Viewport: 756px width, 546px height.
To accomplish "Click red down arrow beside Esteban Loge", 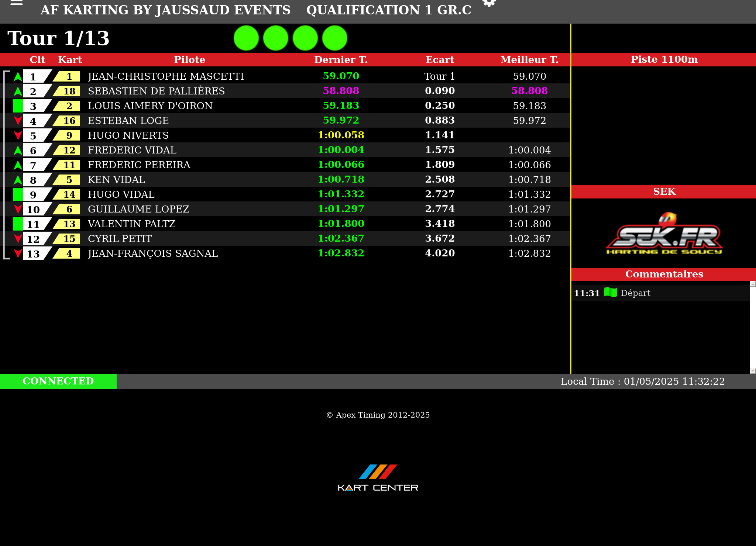I will [x=18, y=121].
